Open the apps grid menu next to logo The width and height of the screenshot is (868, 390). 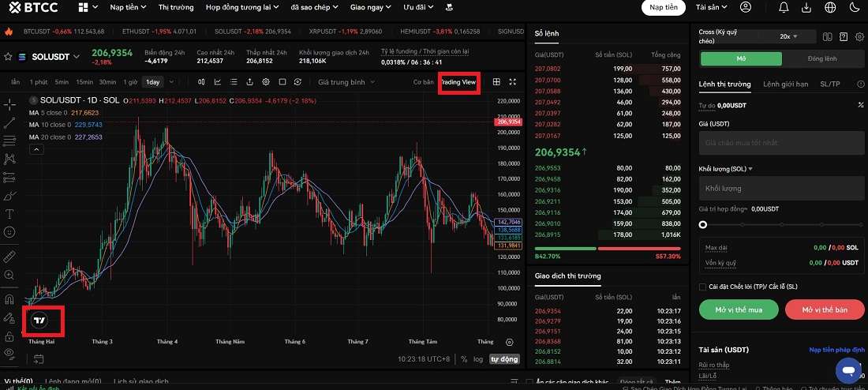pyautogui.click(x=88, y=7)
